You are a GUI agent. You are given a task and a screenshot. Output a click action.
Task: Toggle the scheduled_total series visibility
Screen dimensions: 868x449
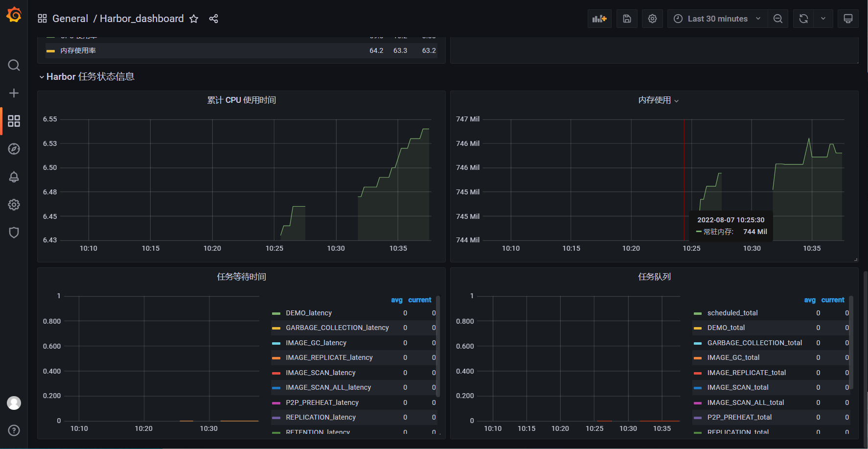tap(732, 313)
